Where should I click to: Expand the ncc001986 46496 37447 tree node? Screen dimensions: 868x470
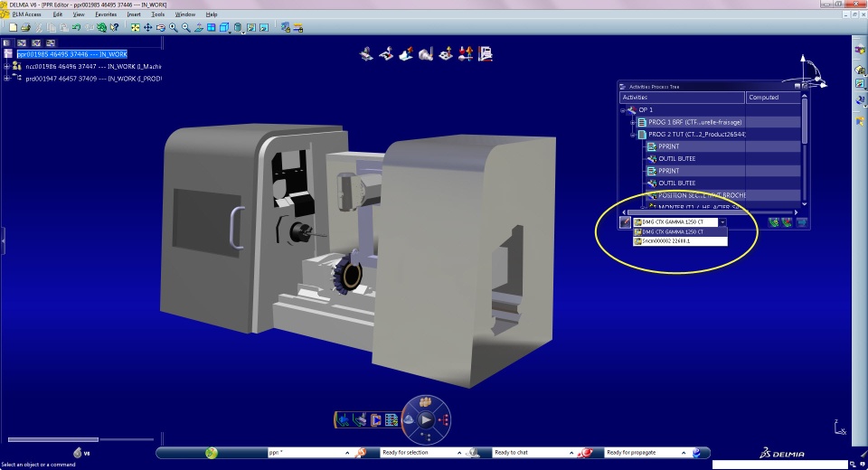pyautogui.click(x=6, y=66)
